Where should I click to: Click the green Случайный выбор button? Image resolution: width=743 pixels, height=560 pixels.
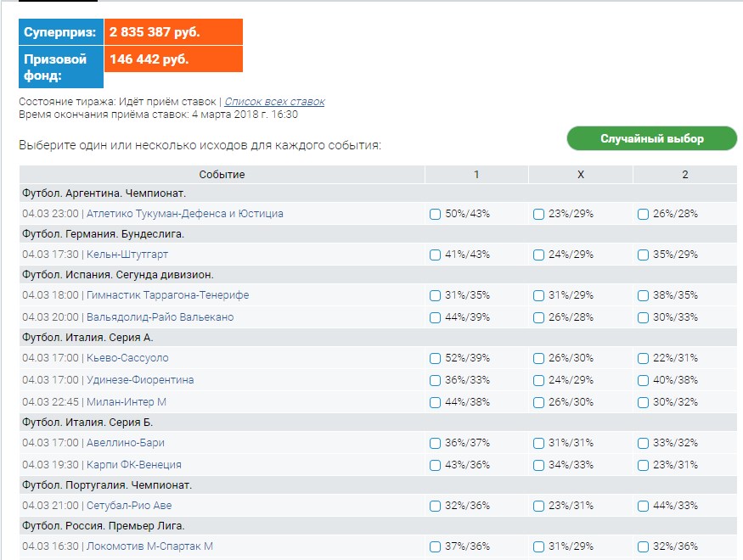(x=651, y=138)
